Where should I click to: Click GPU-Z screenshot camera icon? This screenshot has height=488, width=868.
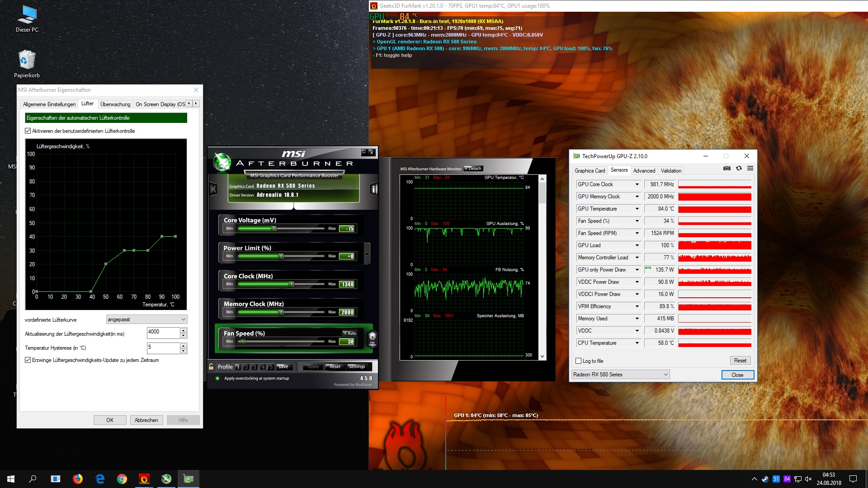(726, 168)
